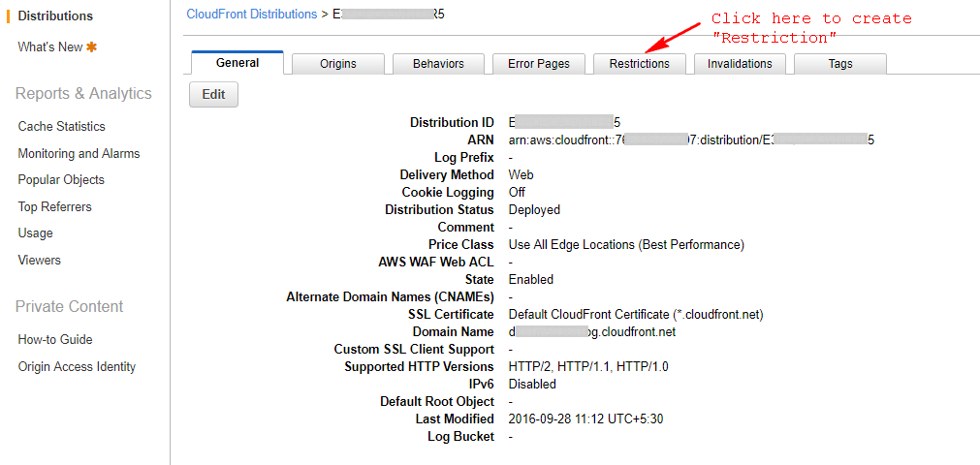
Task: Open the How-to Guide link
Action: pos(55,340)
